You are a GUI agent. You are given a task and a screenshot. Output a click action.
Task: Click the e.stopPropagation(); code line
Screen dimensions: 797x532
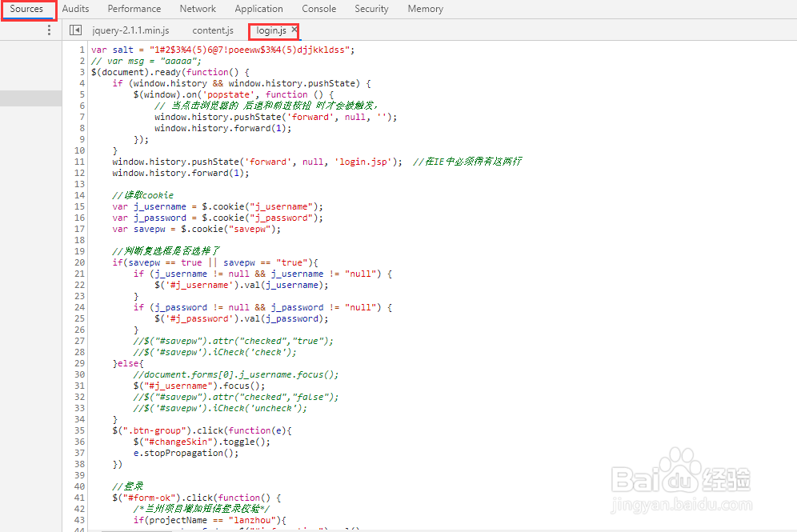[186, 453]
